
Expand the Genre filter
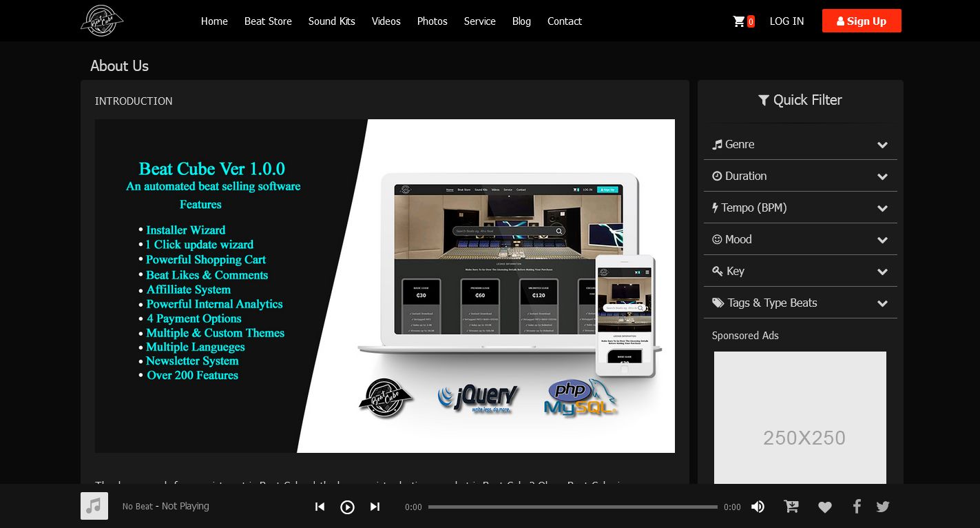(800, 144)
